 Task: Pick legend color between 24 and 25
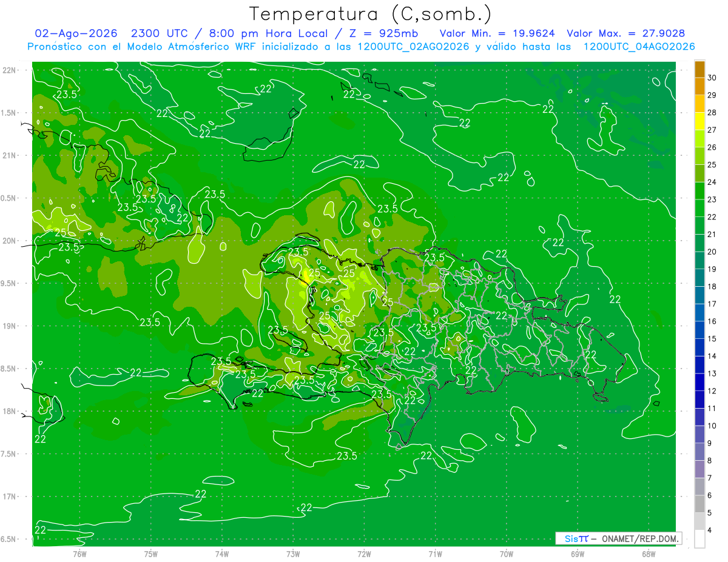click(x=699, y=173)
